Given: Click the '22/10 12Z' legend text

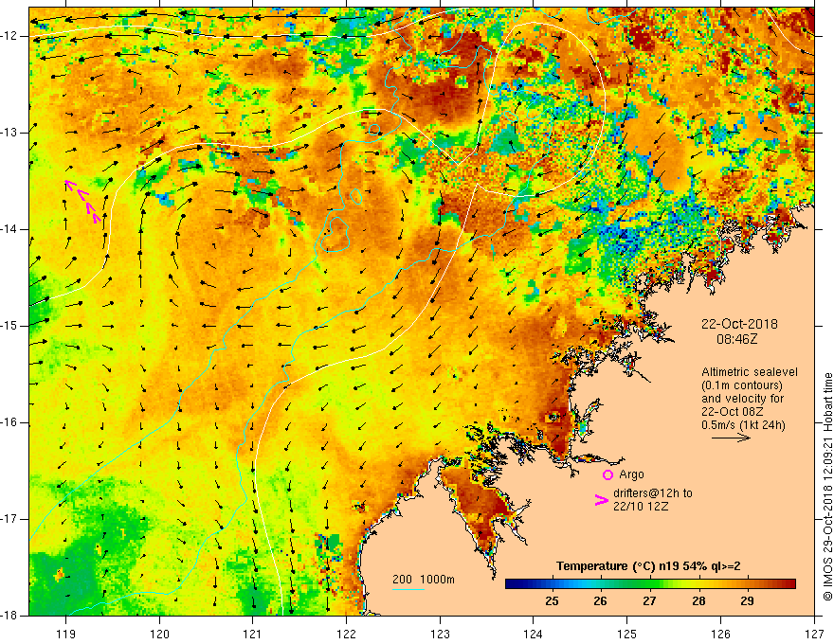Looking at the screenshot, I should 641,507.
